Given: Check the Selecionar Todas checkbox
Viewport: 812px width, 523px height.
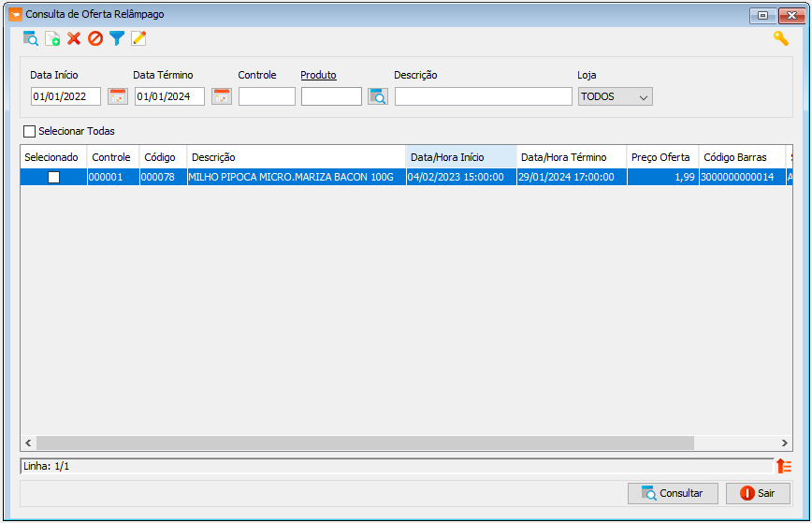Looking at the screenshot, I should [x=30, y=132].
